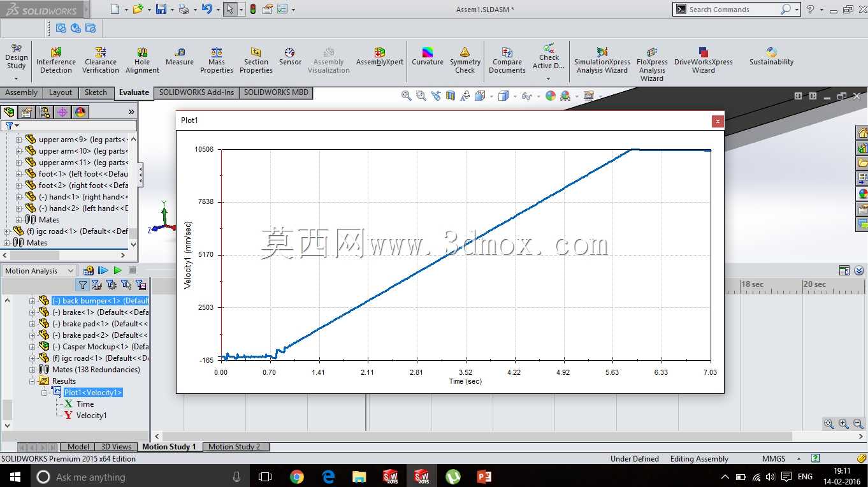Activate the Measure tool

180,57
